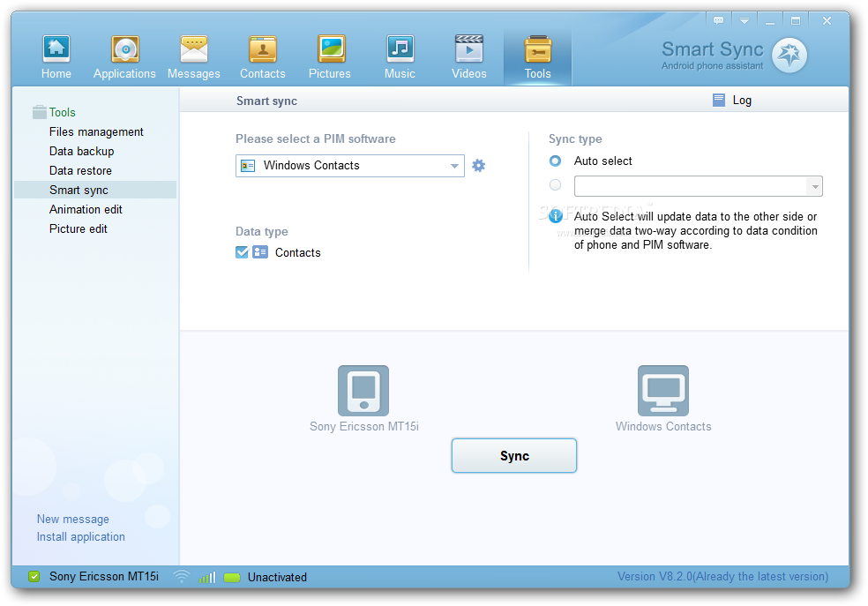The width and height of the screenshot is (868, 606).
Task: Open Files management in sidebar
Action: pyautogui.click(x=96, y=131)
